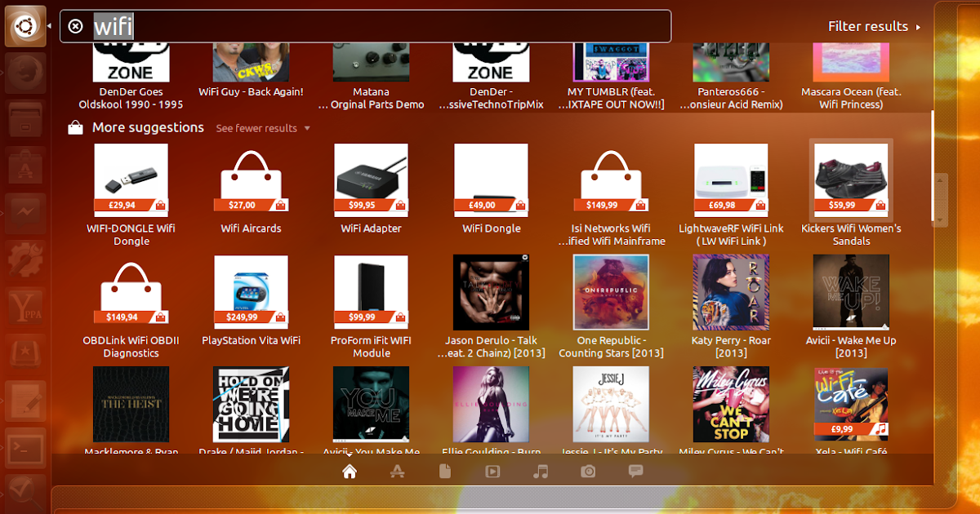The image size is (980, 514).
Task: Open Firefox from the launcher
Action: pyautogui.click(x=25, y=73)
